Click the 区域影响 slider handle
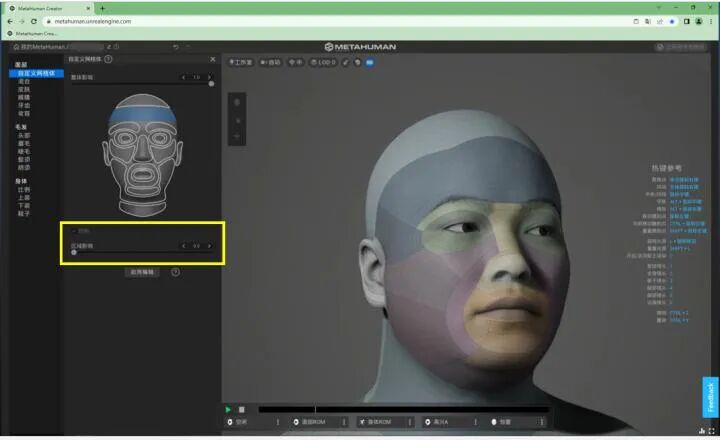 (74, 252)
